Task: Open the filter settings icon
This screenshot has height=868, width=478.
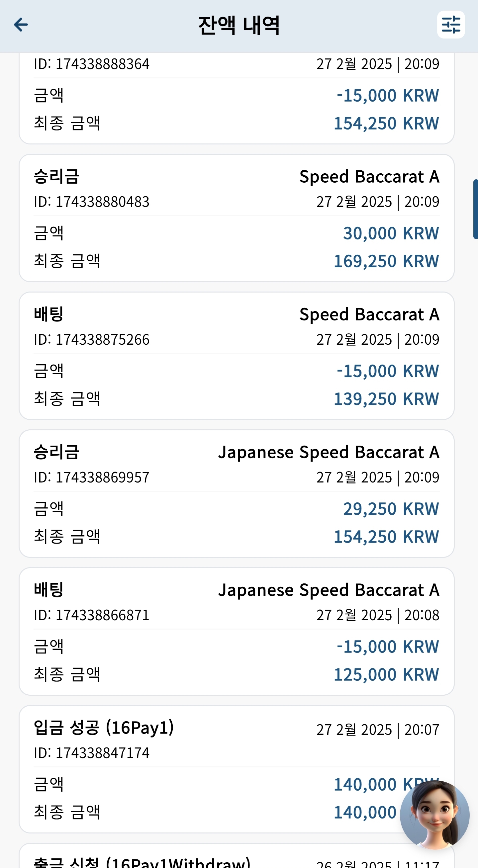Action: (451, 25)
